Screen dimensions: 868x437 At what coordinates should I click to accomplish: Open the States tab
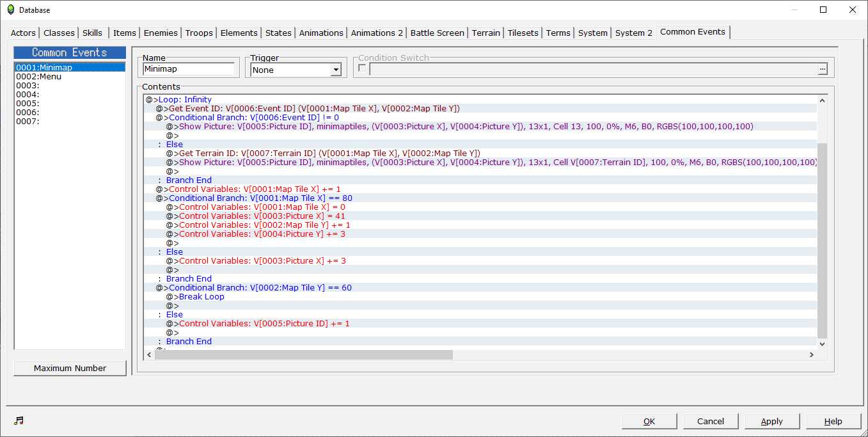pos(279,33)
